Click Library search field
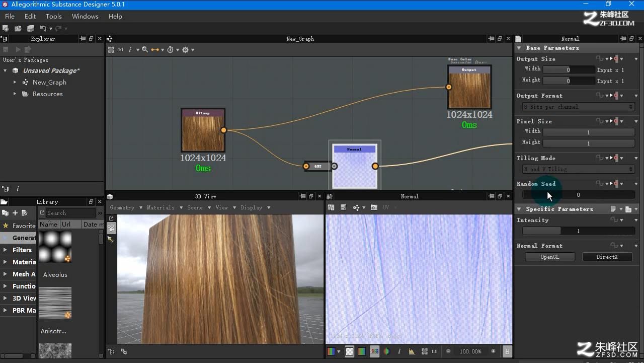Image resolution: width=644 pixels, height=363 pixels. point(70,213)
